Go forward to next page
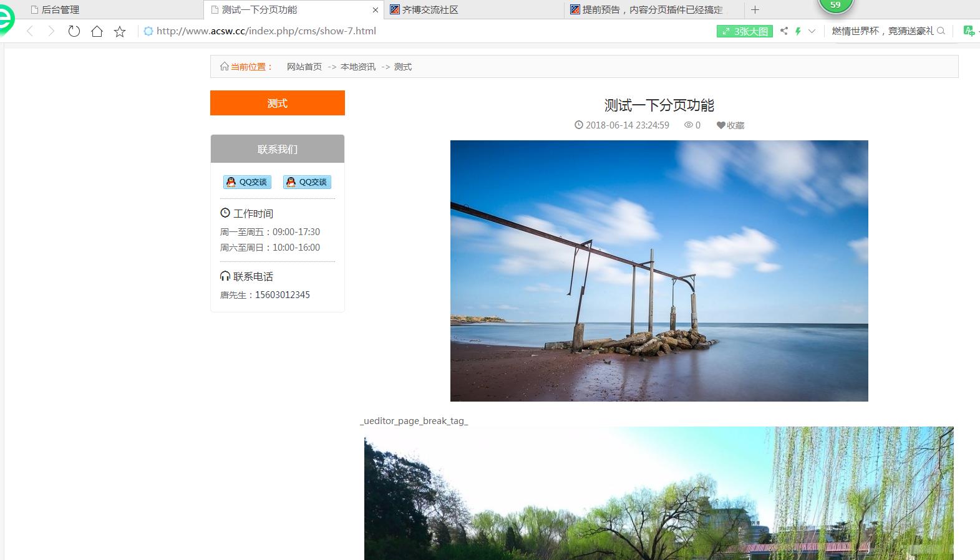 [x=51, y=31]
